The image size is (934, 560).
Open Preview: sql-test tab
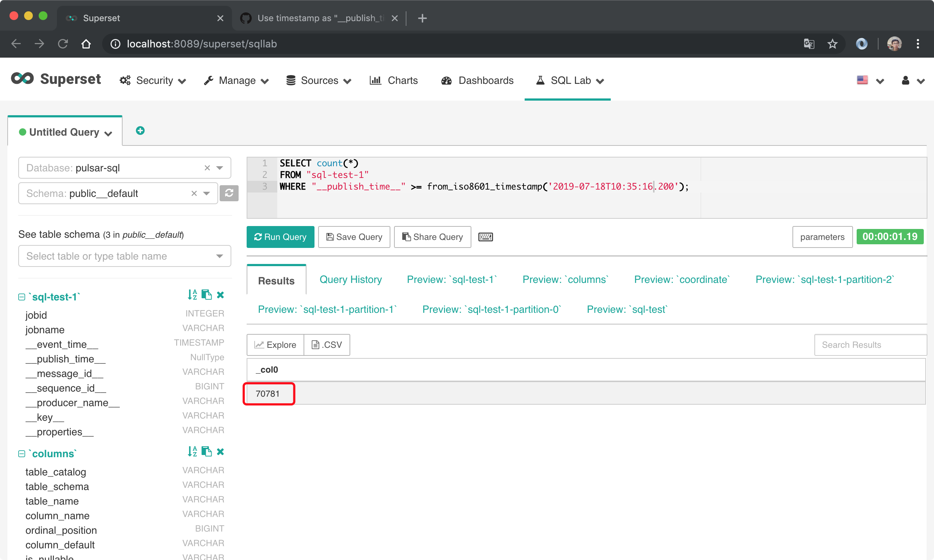(627, 310)
